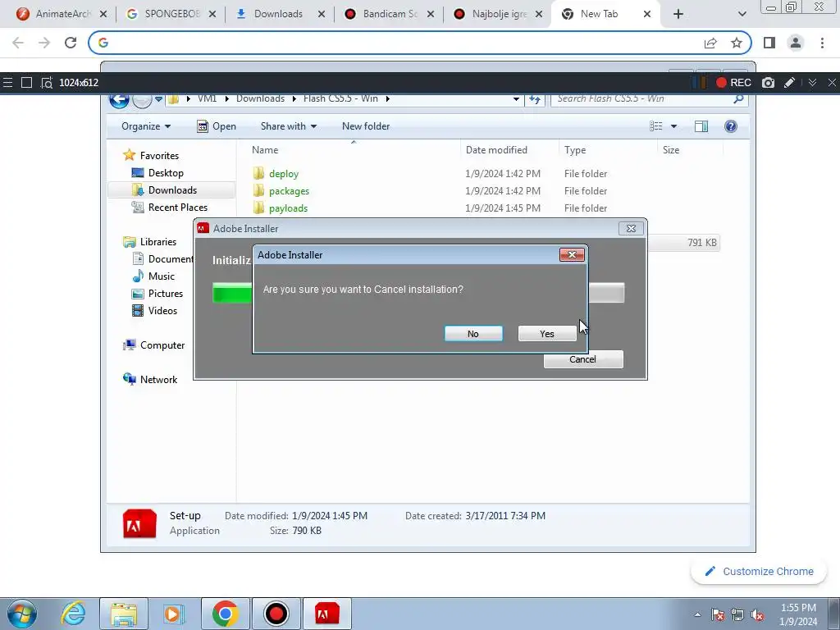Open the change view options arrow
This screenshot has height=630, width=840.
pos(674,126)
